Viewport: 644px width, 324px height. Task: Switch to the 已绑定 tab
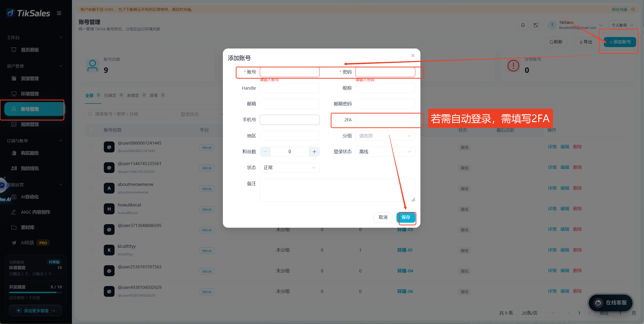[x=113, y=95]
